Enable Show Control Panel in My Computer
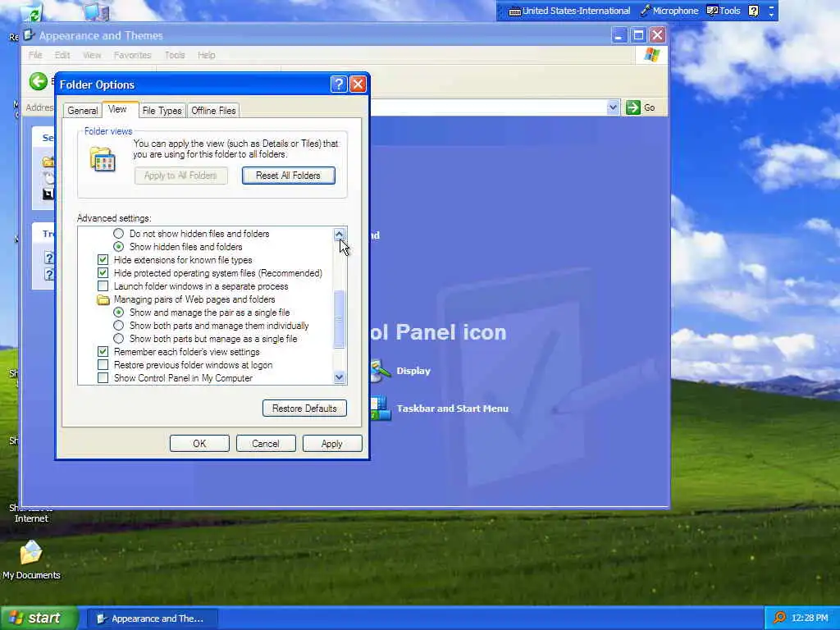Screen dimensions: 840x630 103,377
